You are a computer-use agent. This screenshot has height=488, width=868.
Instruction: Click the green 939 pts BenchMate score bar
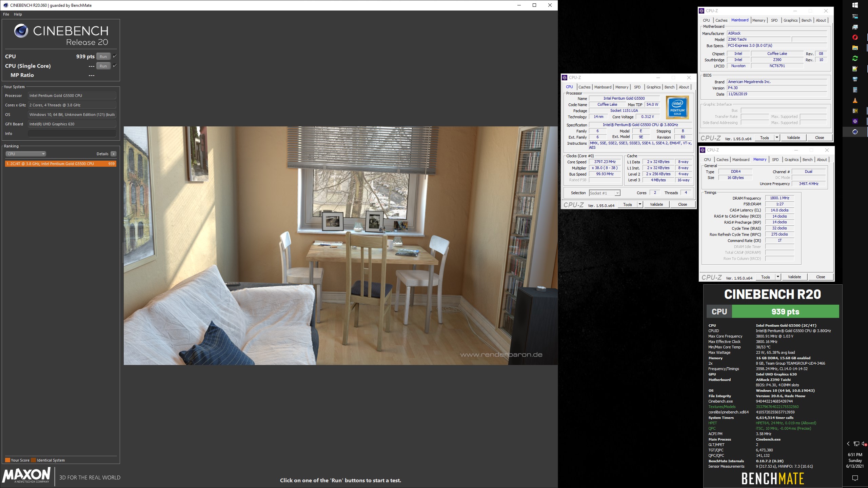point(785,311)
